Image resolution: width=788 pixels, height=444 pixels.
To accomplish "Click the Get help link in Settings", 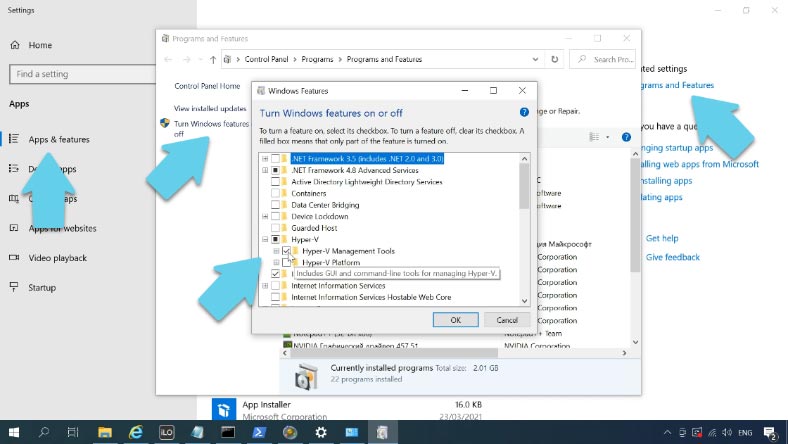I will click(662, 238).
